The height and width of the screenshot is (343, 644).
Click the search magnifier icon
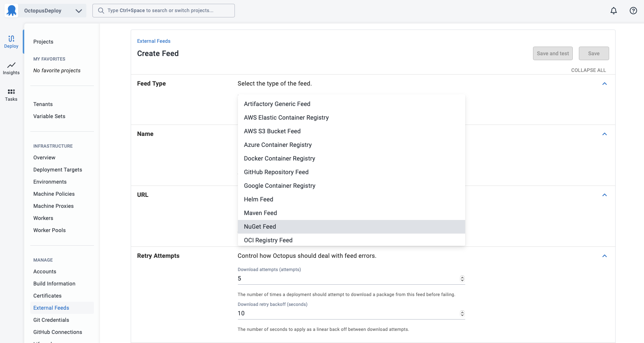101,11
